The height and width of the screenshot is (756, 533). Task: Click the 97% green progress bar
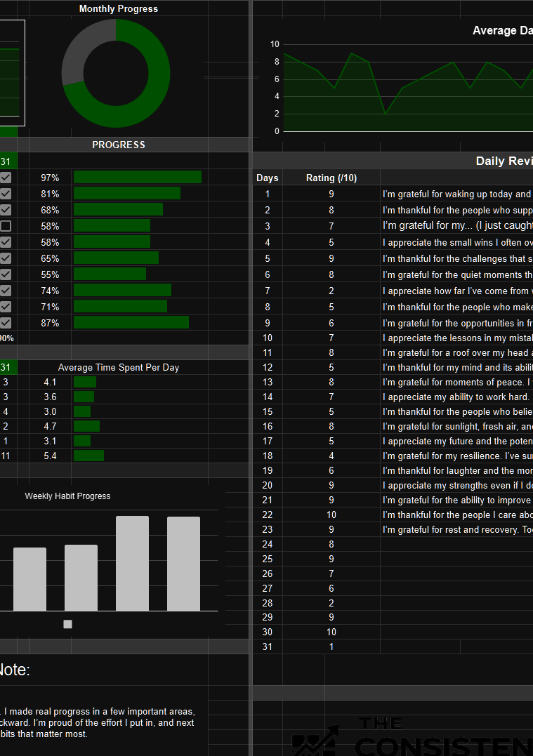click(138, 178)
